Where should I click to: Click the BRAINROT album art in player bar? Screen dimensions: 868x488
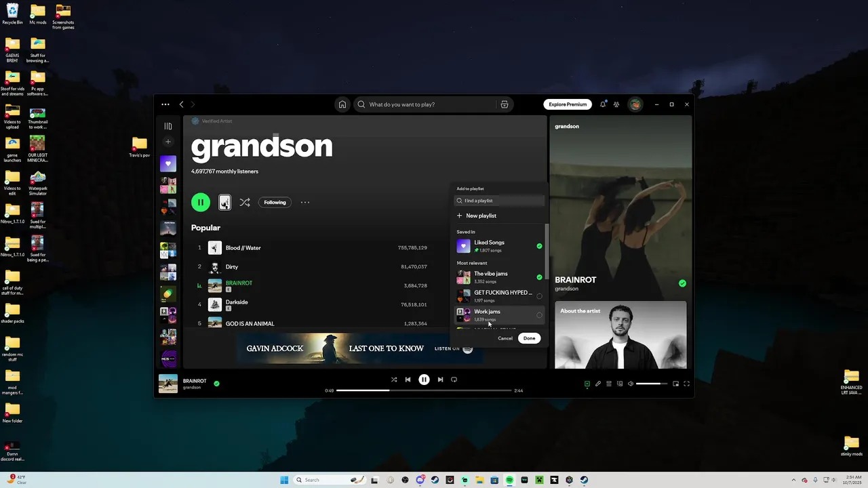pyautogui.click(x=168, y=384)
